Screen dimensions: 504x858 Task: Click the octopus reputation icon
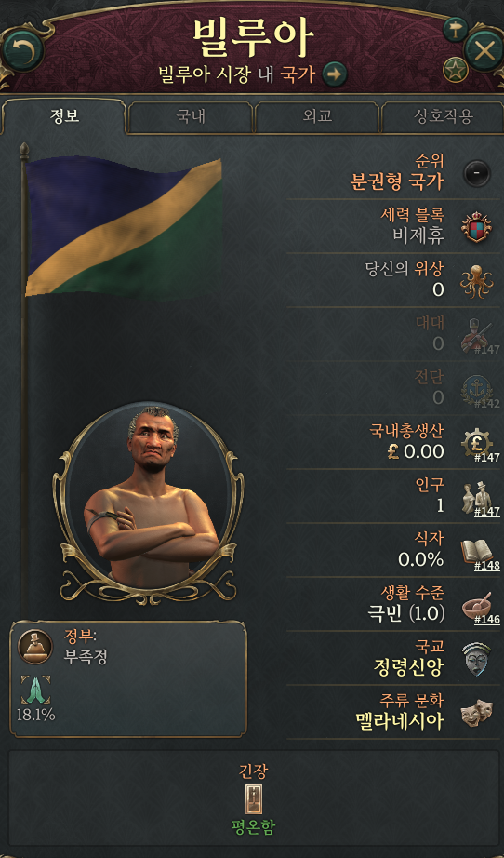point(477,281)
